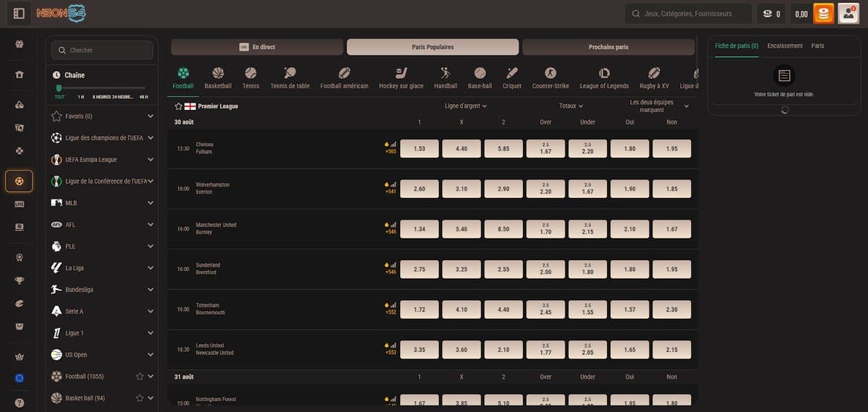Bet on Burnley win at 8.50

coord(503,229)
